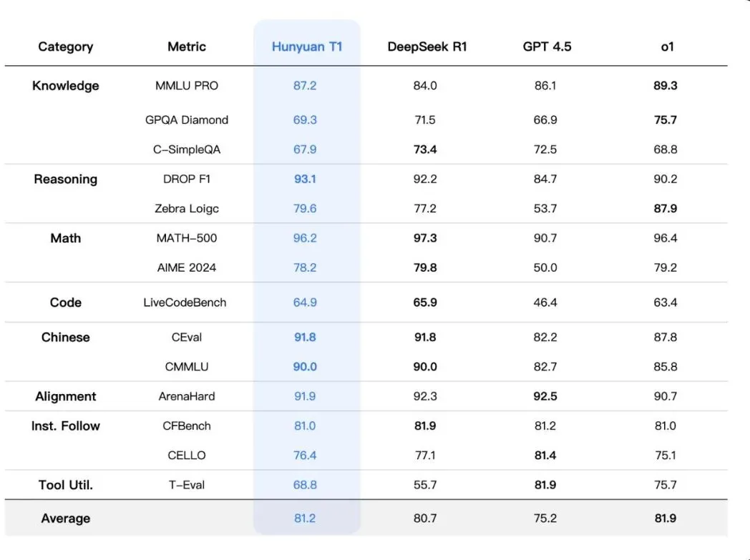Click the o1 column header
750x560 pixels.
click(667, 46)
